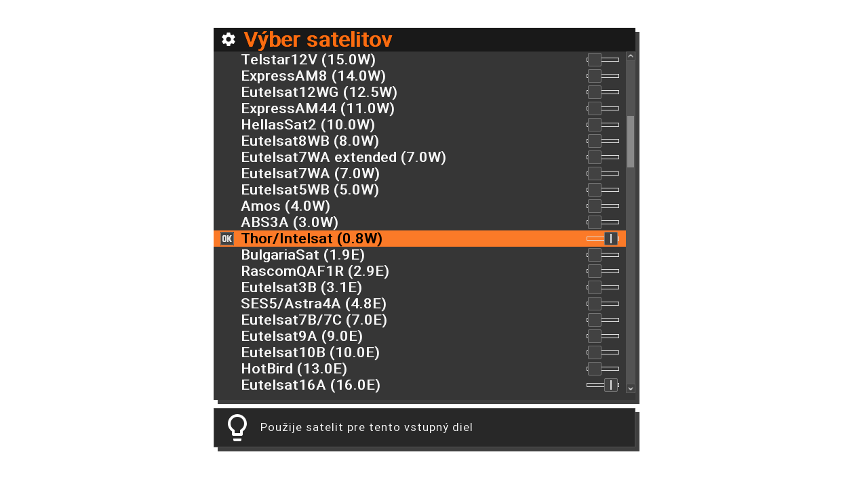Pick the ABS3A (3.0W) row
868x488 pixels.
pos(290,222)
